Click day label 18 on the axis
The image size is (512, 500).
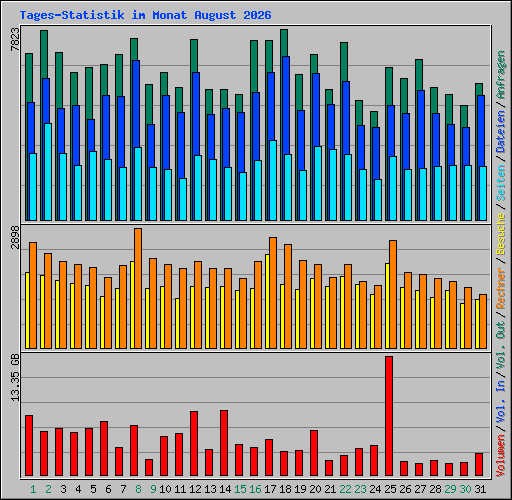click(285, 489)
